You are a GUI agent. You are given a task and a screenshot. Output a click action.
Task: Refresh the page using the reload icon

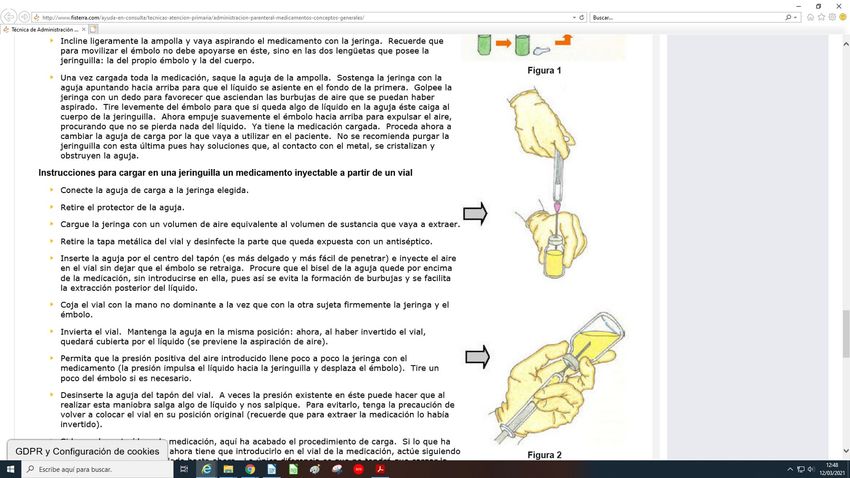click(x=582, y=17)
